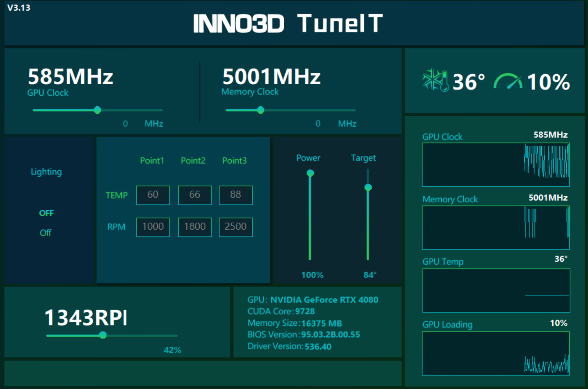The height and width of the screenshot is (389, 588).
Task: Select the Lighting Off mode option
Action: pyautogui.click(x=46, y=233)
